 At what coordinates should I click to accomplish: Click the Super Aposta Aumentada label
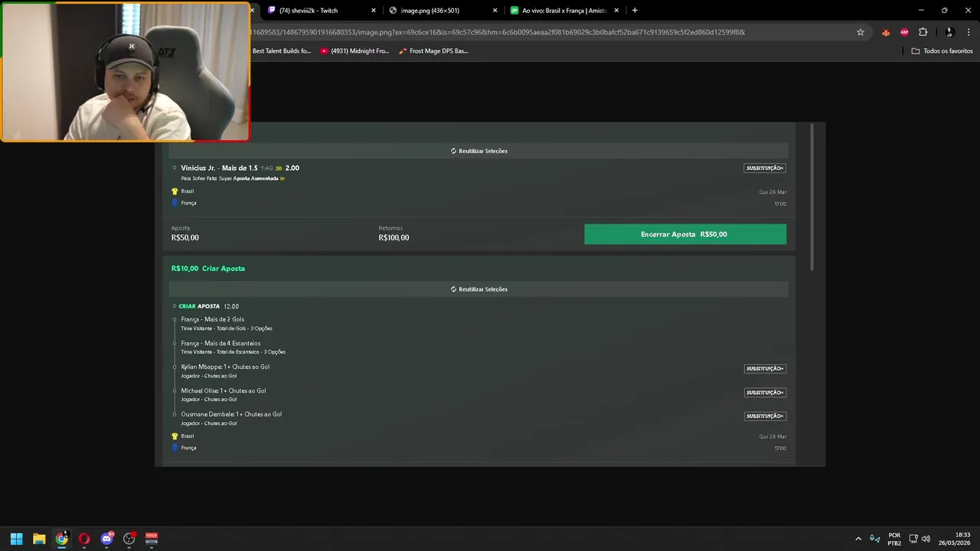[252, 178]
